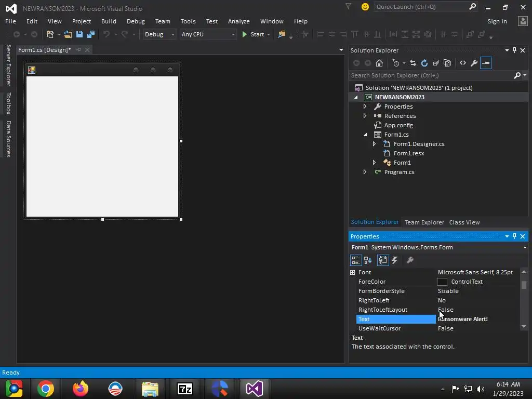This screenshot has width=532, height=399.
Task: Click Sign in link
Action: click(497, 21)
